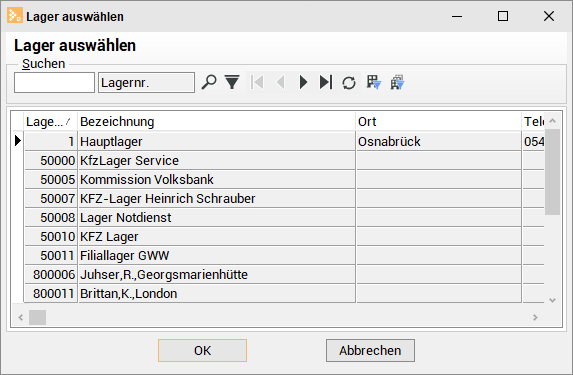Click the stacked grid filter icon

397,82
